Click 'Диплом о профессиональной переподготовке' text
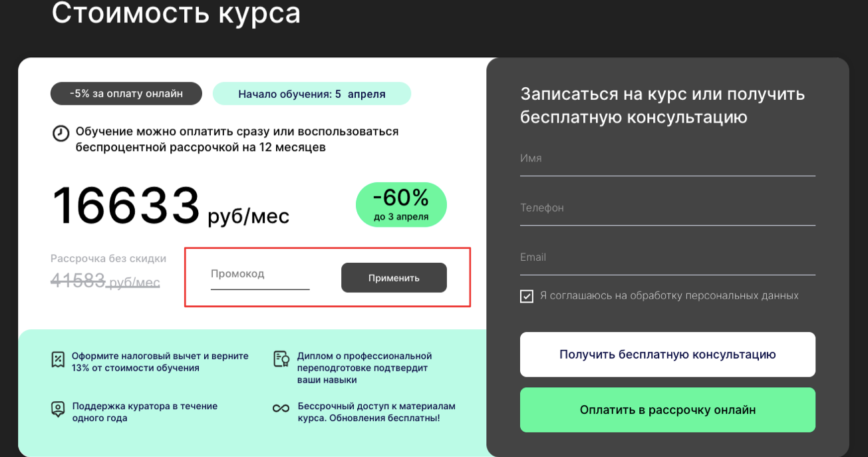The image size is (868, 457). (364, 368)
